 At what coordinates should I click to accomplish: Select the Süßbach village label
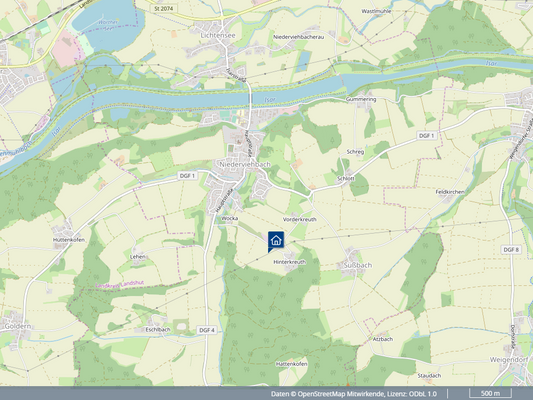pyautogui.click(x=358, y=265)
